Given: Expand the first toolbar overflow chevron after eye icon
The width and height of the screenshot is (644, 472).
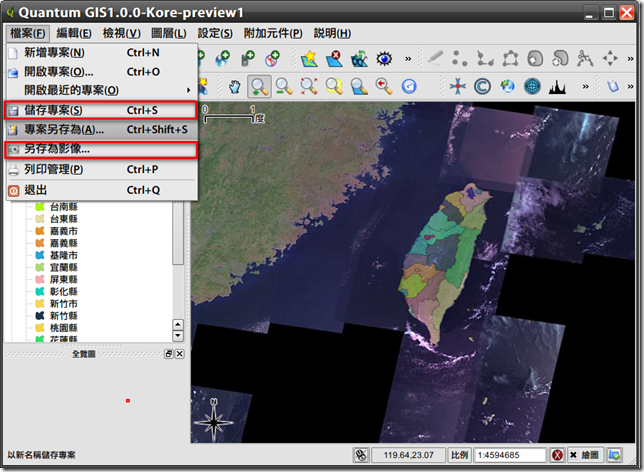Looking at the screenshot, I should coord(408,59).
